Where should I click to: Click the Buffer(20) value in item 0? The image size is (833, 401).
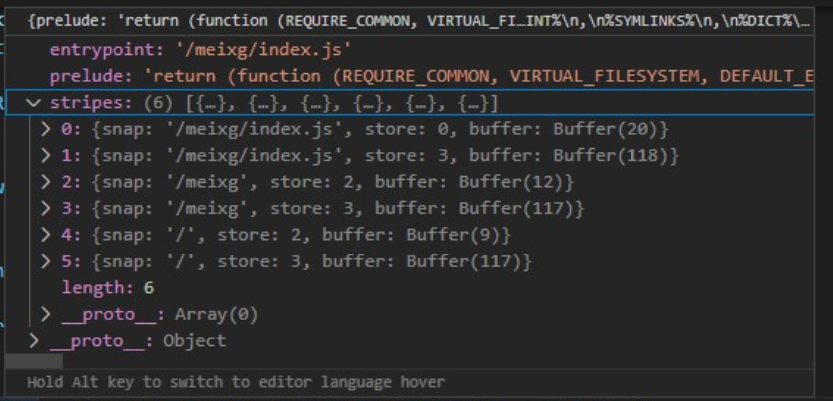(609, 129)
